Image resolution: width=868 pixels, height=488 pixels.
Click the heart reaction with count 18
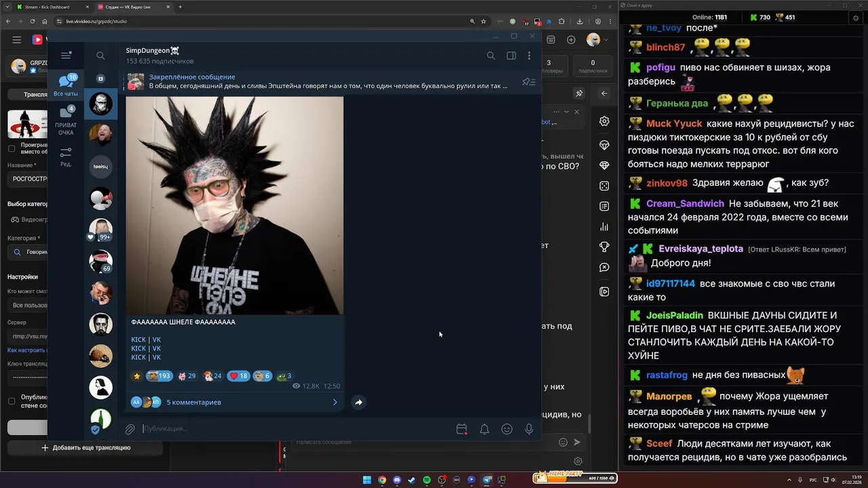[x=239, y=376]
